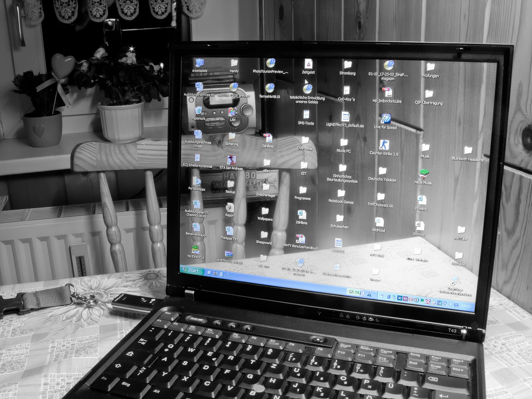The height and width of the screenshot is (399, 532).
Task: Click the taskbar clock 17:51
Action: pos(466,306)
